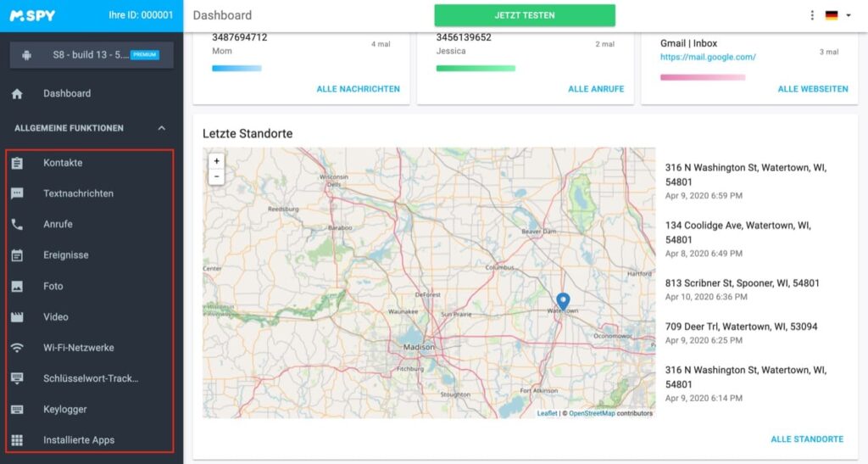Click the Schlüsselwort-Tracking icon
Screen dimensions: 868x464
tap(17, 378)
